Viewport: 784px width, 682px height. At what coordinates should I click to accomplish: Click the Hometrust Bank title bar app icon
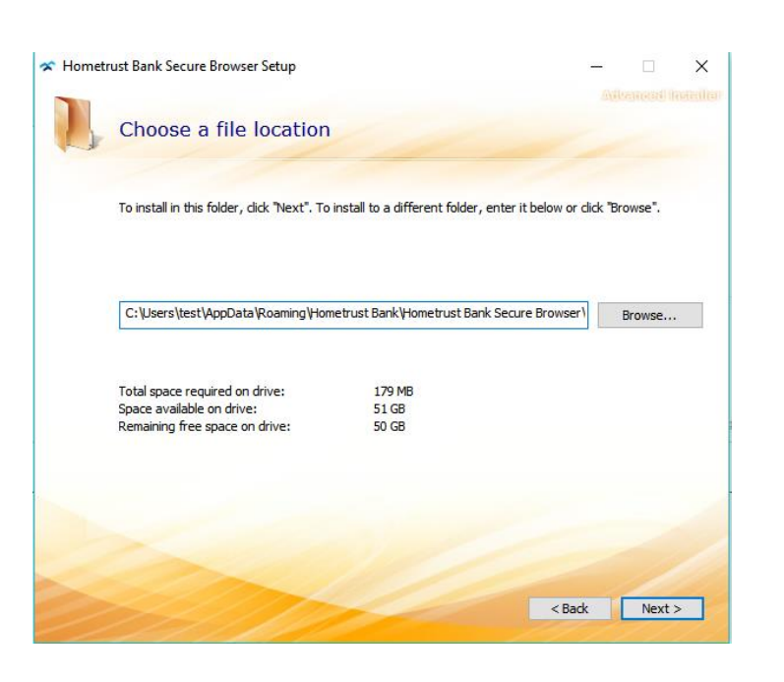tap(47, 66)
